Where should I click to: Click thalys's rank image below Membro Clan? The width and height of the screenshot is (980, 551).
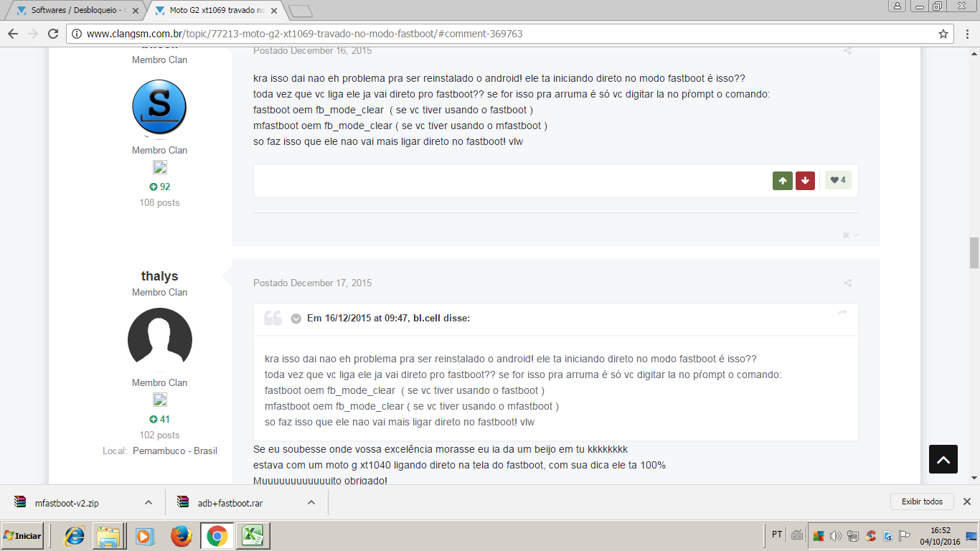(159, 400)
